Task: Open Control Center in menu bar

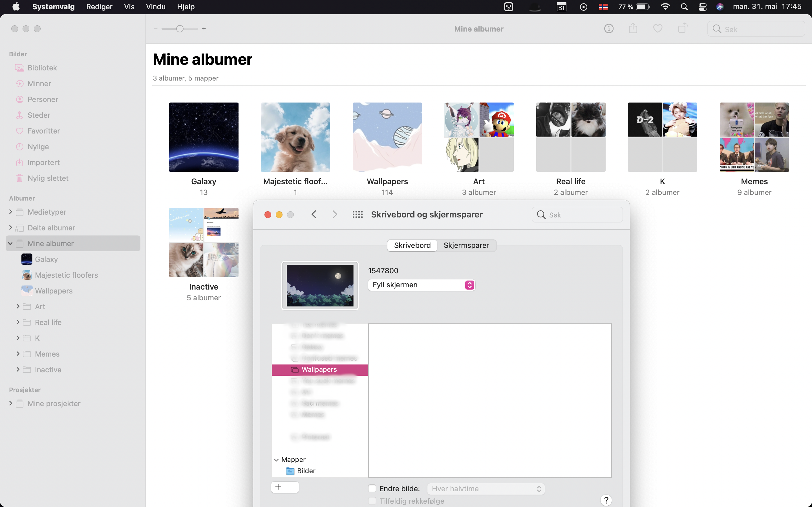Action: (x=702, y=7)
